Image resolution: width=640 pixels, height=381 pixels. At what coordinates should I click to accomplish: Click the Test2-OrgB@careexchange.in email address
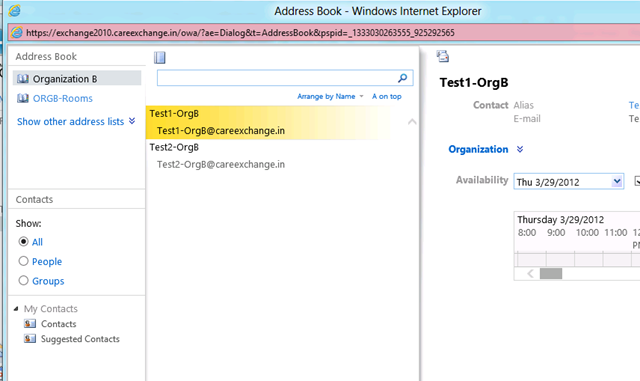[x=221, y=165]
